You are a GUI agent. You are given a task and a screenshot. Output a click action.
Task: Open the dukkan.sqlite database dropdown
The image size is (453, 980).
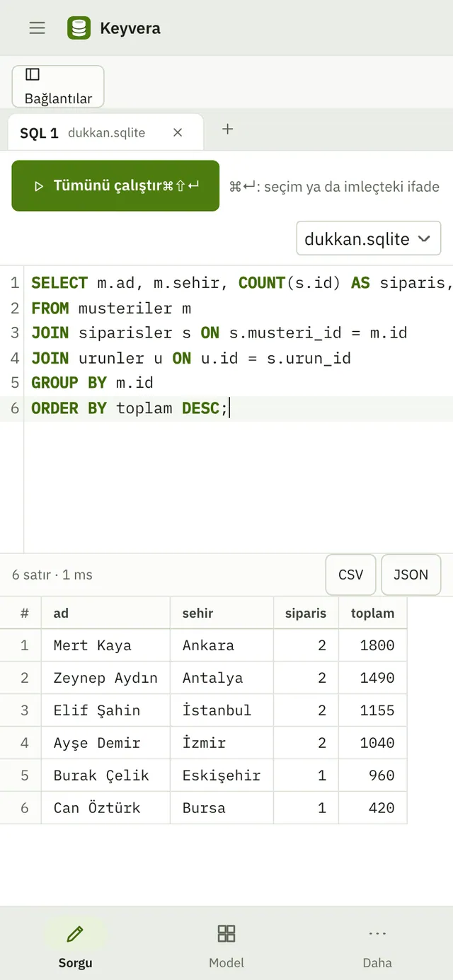coord(368,238)
